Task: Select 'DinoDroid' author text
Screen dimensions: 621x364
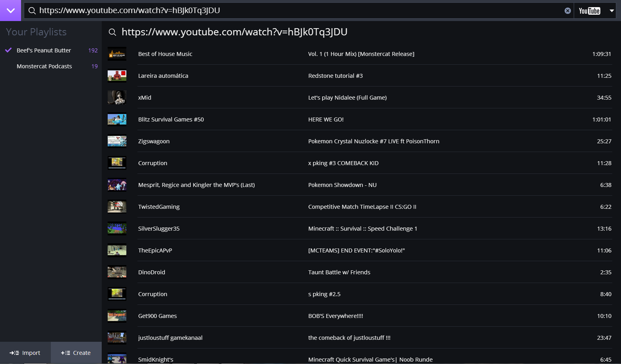Action: tap(152, 272)
